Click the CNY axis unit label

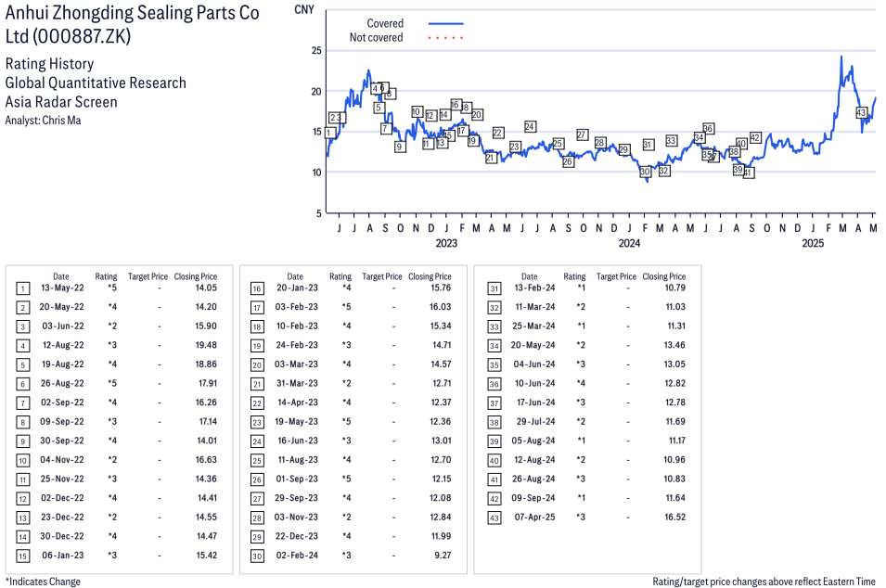point(304,9)
